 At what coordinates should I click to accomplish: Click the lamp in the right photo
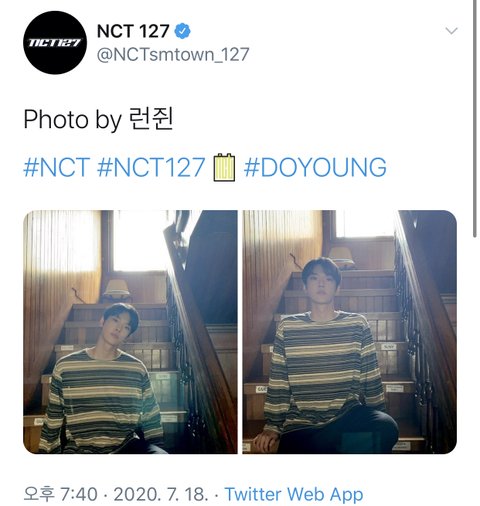point(341,257)
